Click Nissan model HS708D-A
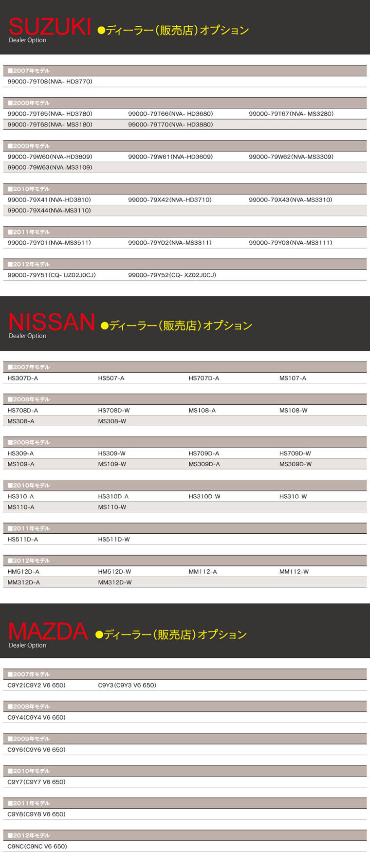This screenshot has height=868, width=370. point(23,411)
